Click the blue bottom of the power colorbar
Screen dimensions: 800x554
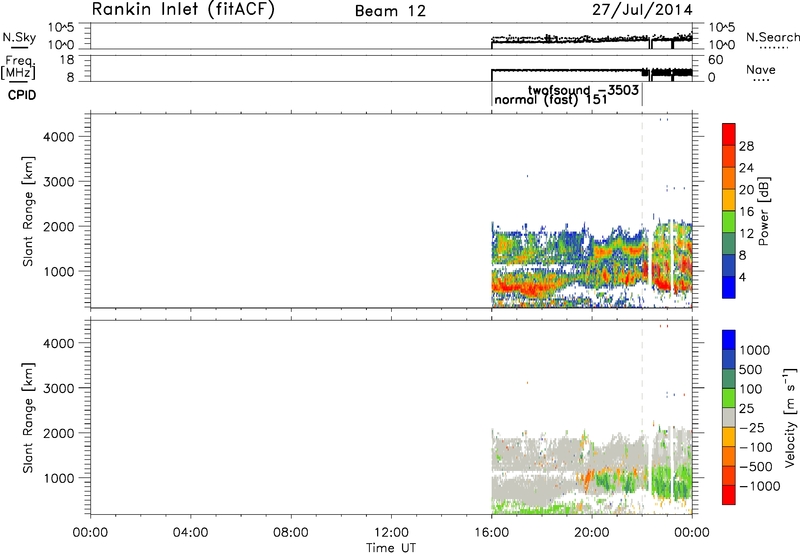pos(729,287)
